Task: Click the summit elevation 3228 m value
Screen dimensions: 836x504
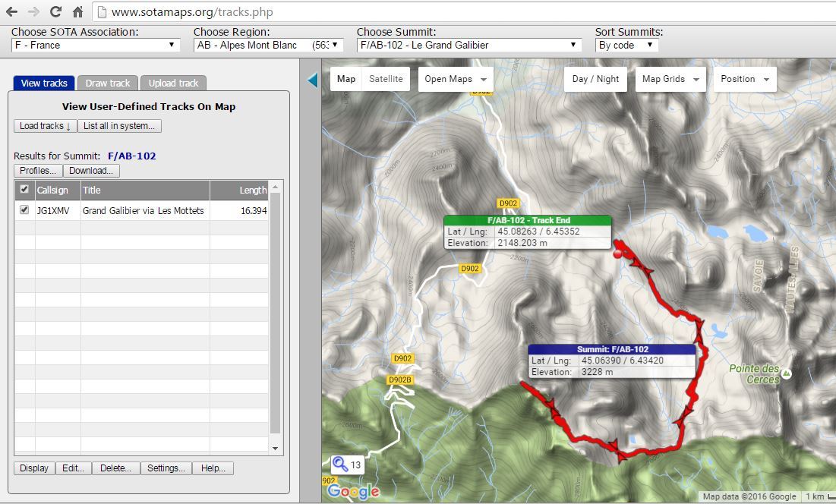Action: 597,372
